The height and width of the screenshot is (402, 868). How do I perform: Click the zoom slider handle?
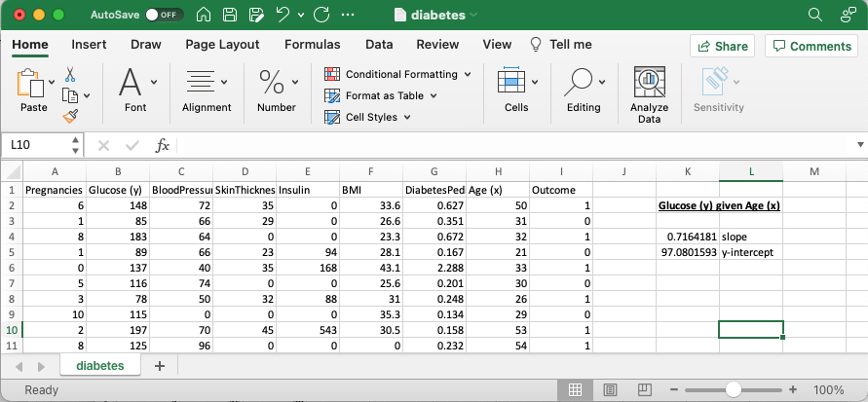coord(733,390)
